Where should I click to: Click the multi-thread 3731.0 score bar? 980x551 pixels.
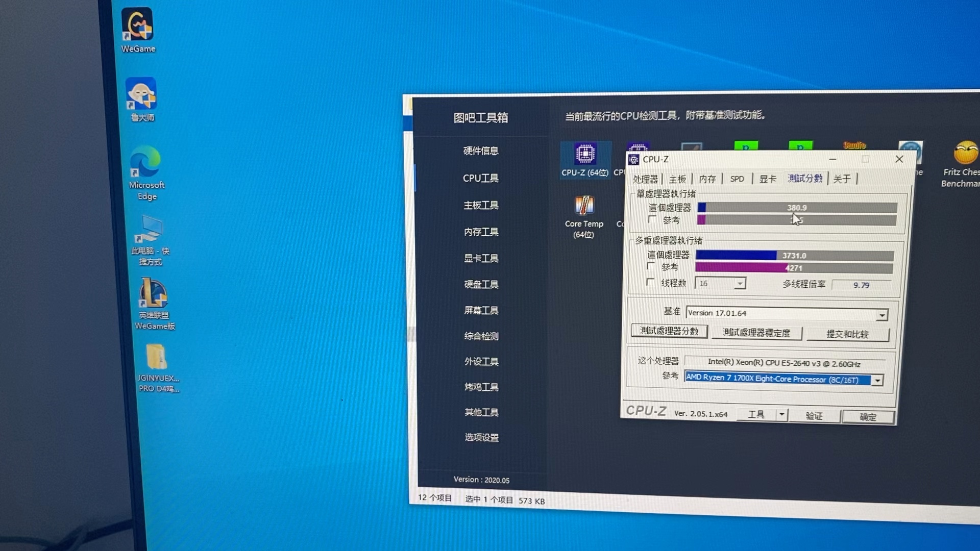[794, 256]
